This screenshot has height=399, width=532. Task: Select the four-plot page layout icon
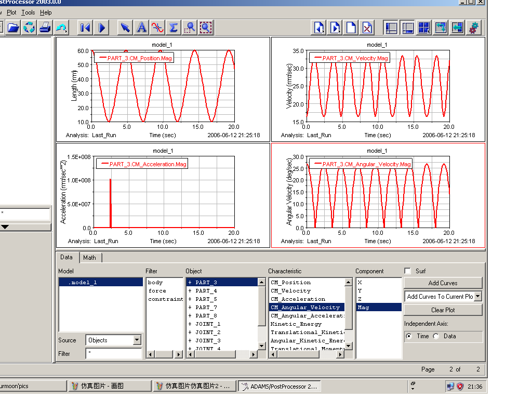[x=424, y=28]
